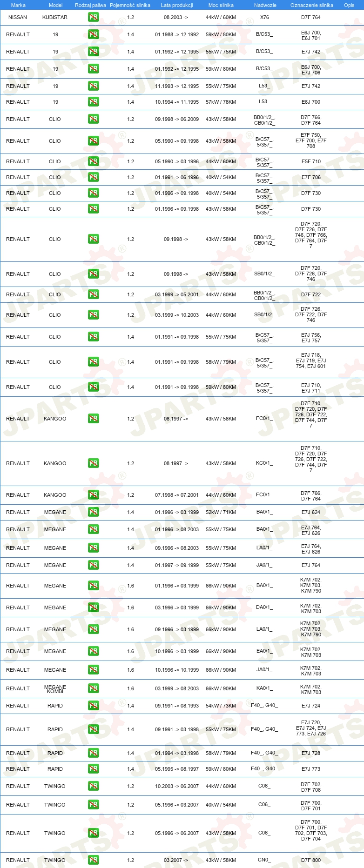Screen dimensions: 364x868
Task: Click the fuel icon for Nissan Kubistar
Action: pos(93,17)
